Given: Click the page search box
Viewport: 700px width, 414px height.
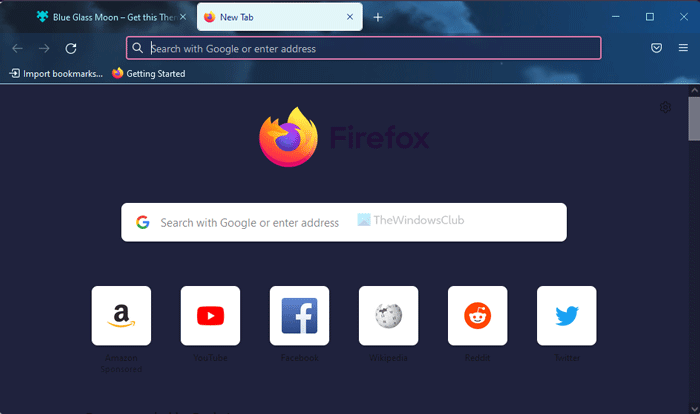Looking at the screenshot, I should (x=344, y=222).
